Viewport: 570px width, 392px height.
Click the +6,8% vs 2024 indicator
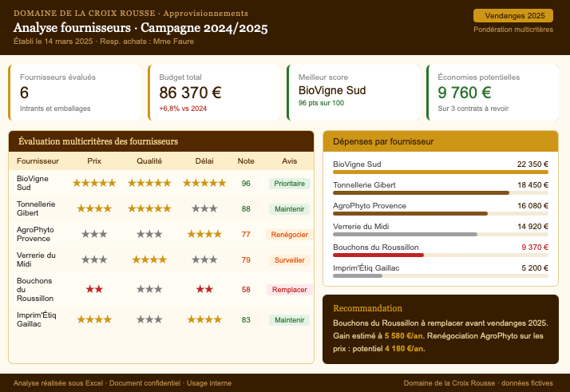(183, 109)
